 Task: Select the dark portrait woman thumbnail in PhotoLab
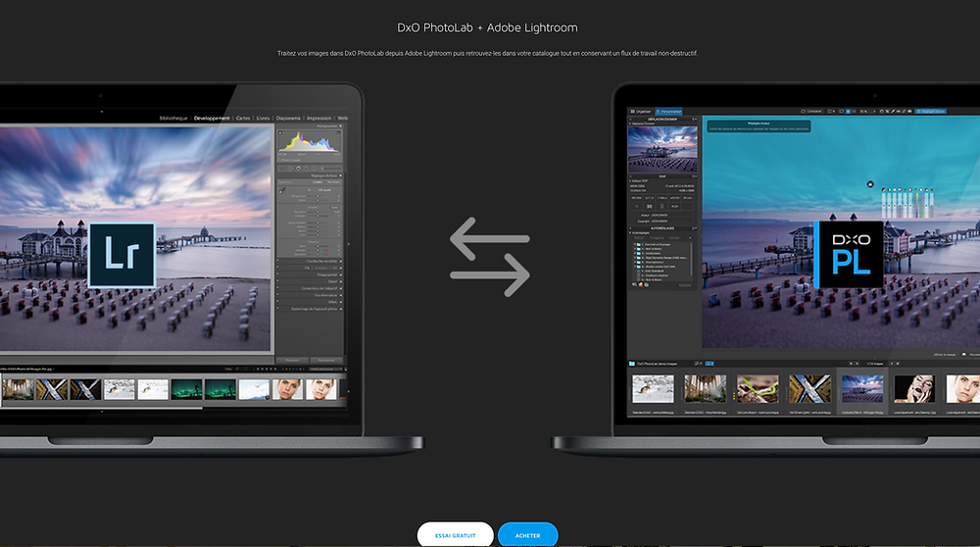(x=914, y=389)
